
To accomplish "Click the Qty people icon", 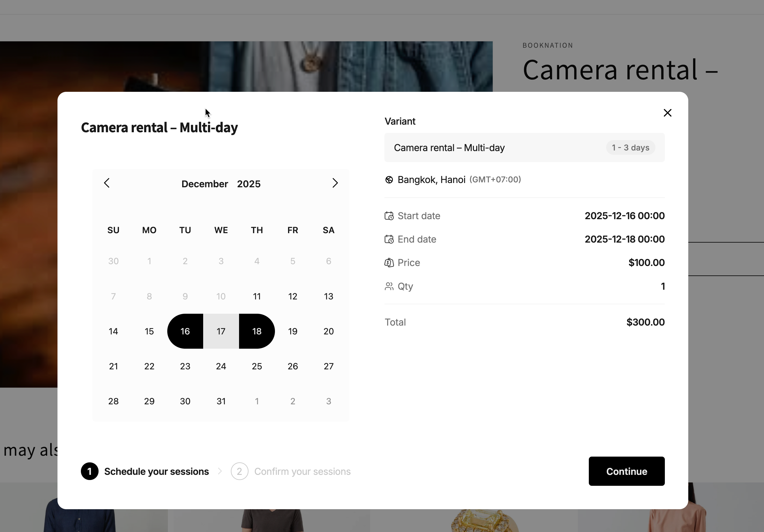I will [x=389, y=286].
